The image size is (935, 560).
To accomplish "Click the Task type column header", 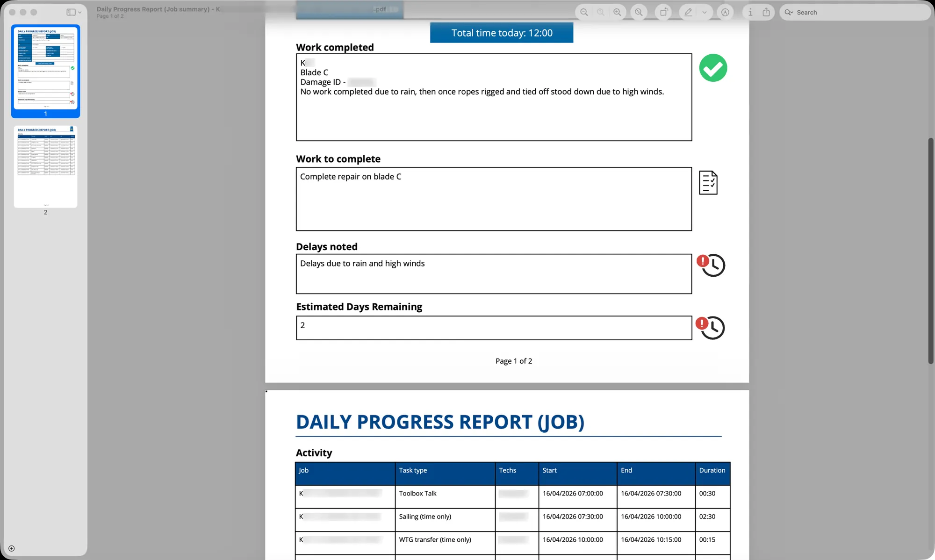I will 445,474.
